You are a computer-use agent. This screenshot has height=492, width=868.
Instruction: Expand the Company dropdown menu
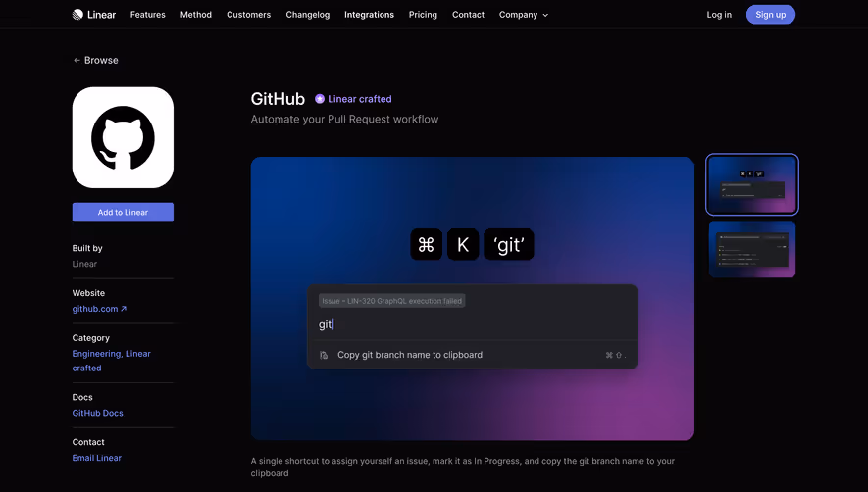click(524, 15)
